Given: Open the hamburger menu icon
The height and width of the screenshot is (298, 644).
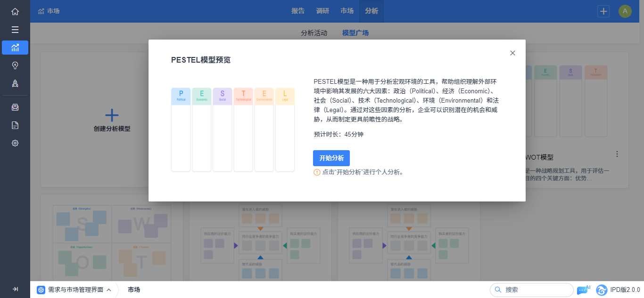Looking at the screenshot, I should [15, 30].
